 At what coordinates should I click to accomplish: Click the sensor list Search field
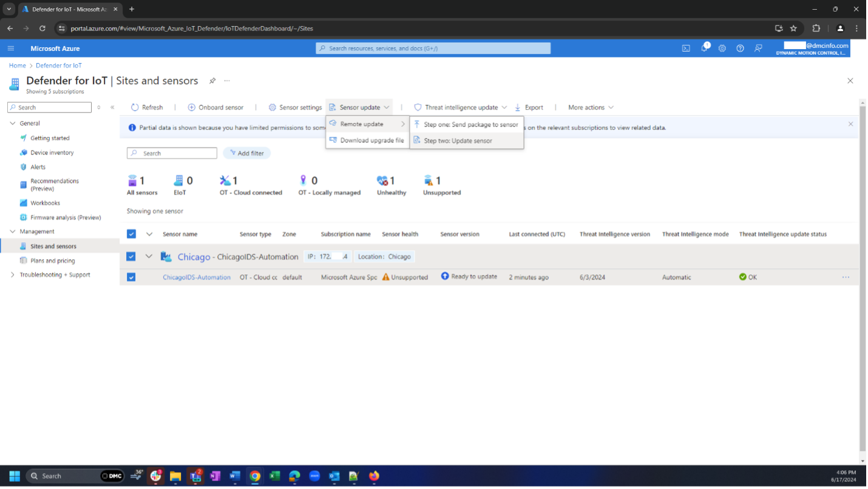click(x=172, y=153)
